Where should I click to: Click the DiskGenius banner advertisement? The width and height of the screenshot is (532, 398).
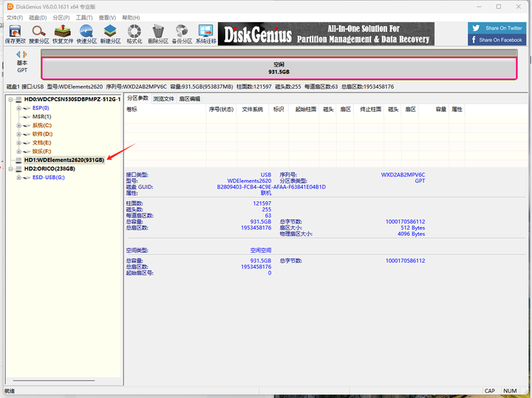(x=326, y=34)
